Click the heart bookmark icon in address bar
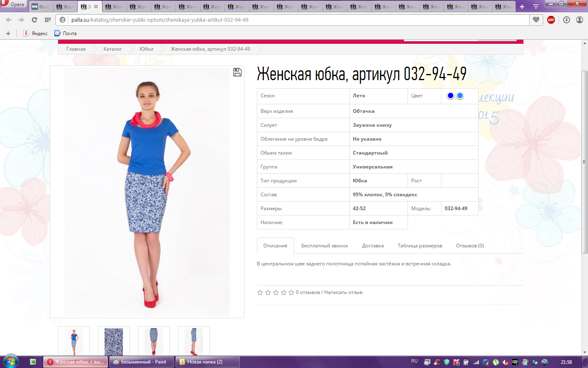588x368 pixels. click(536, 20)
